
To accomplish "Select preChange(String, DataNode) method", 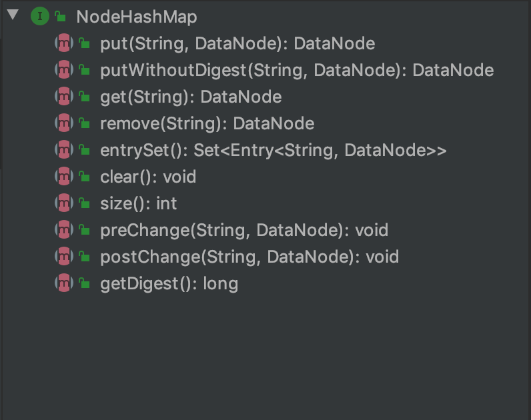I will (x=243, y=230).
